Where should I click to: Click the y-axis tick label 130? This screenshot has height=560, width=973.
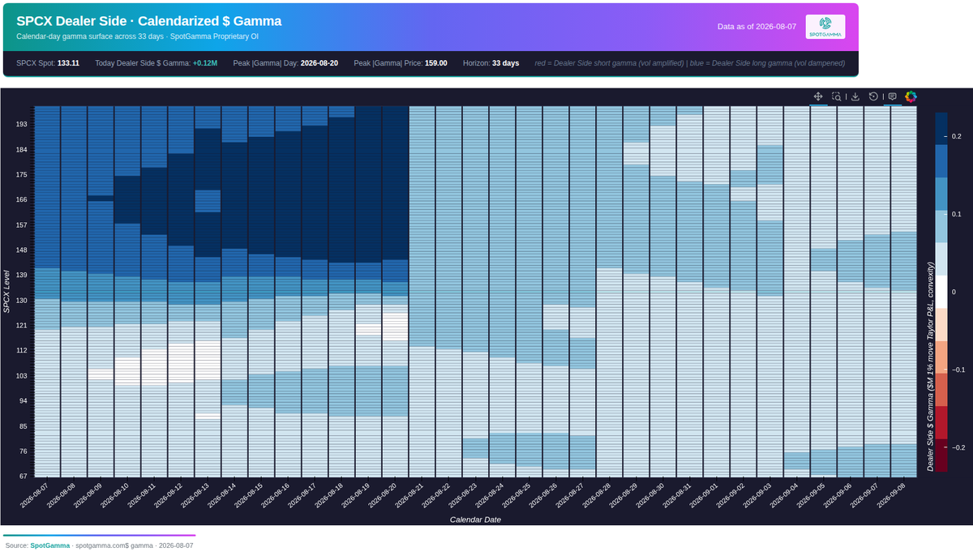click(x=21, y=301)
